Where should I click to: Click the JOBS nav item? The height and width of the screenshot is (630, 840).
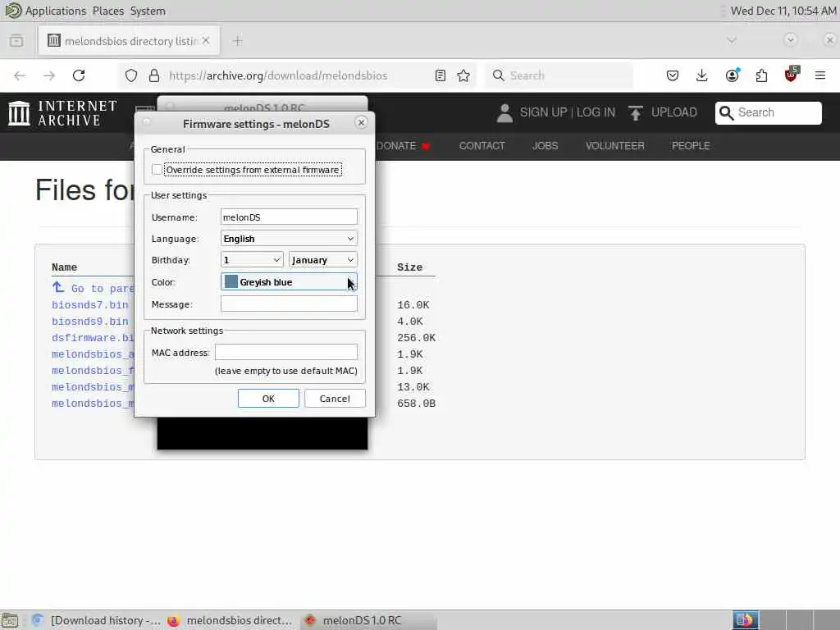click(545, 146)
